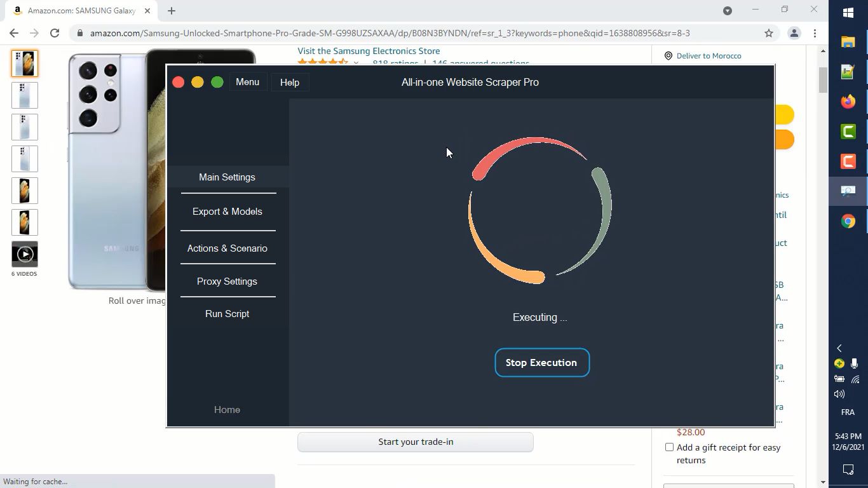The height and width of the screenshot is (488, 868).
Task: Close the Amazon Samsung Galaxy tab
Action: 147,11
